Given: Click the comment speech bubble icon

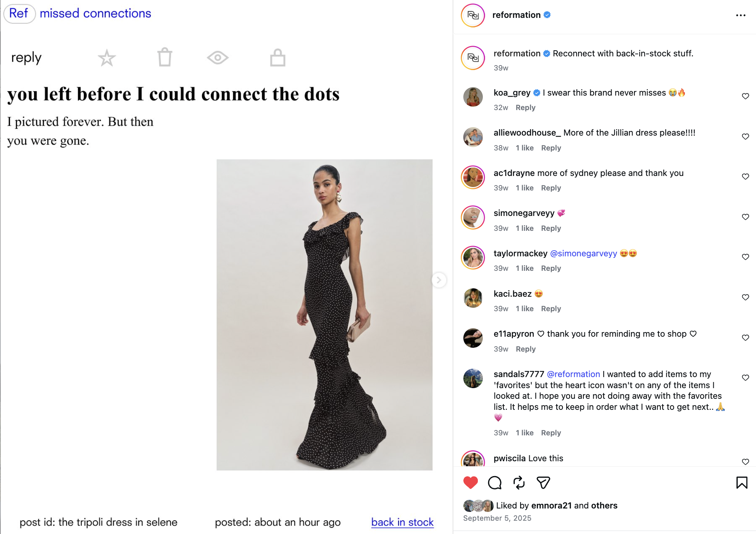Looking at the screenshot, I should coord(495,483).
